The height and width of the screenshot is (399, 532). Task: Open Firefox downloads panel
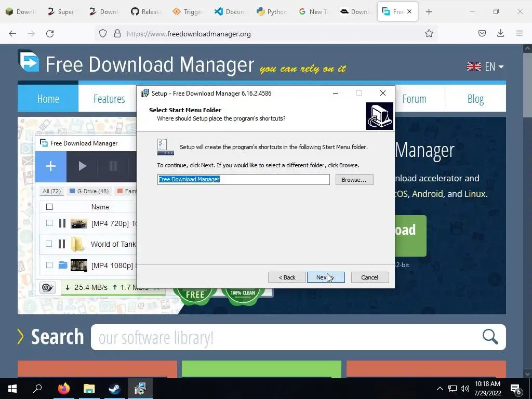pos(500,33)
